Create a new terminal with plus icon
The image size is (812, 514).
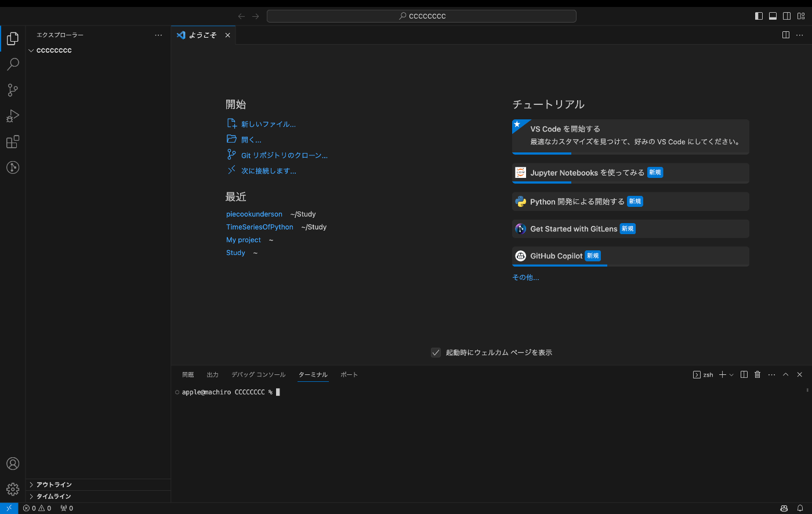point(723,375)
